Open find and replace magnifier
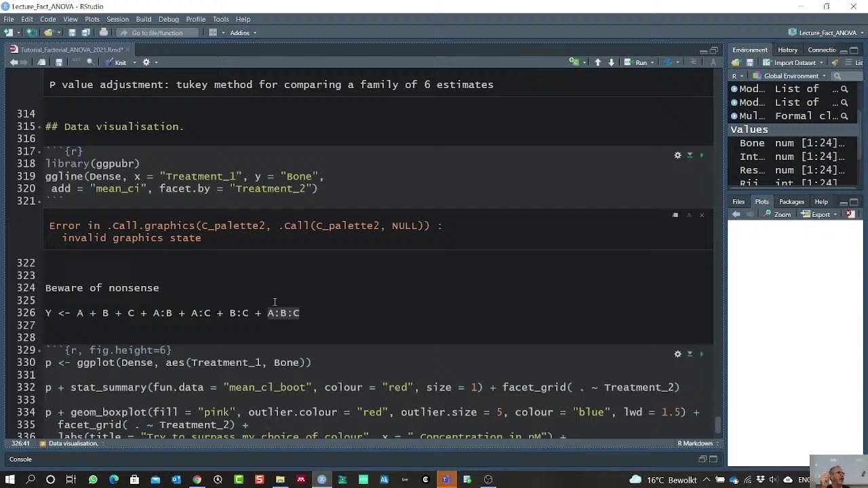868x488 pixels. click(x=90, y=62)
